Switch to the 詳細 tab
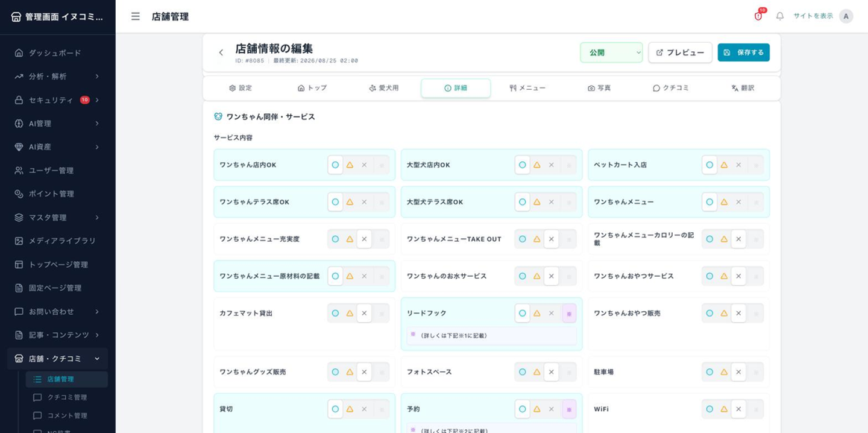Viewport: 868px width, 433px height. tap(456, 88)
